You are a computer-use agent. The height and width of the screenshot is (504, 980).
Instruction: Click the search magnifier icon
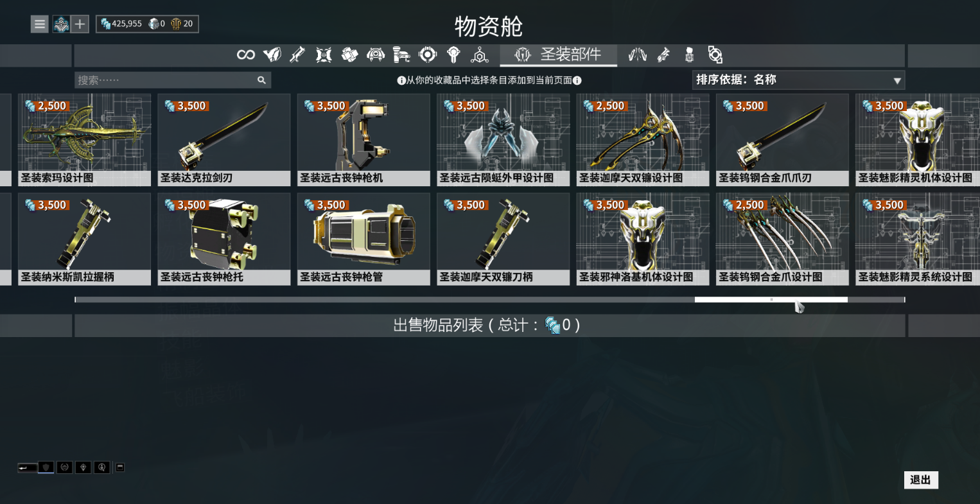(261, 80)
